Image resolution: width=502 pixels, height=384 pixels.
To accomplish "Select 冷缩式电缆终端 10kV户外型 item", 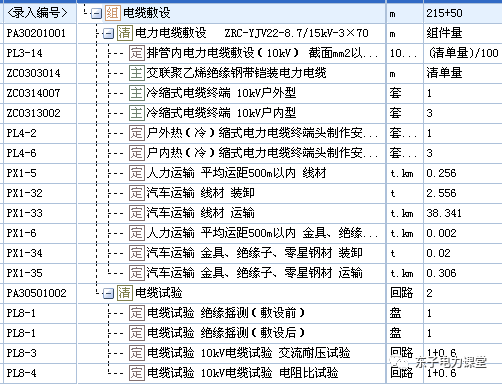I will pyautogui.click(x=221, y=93).
